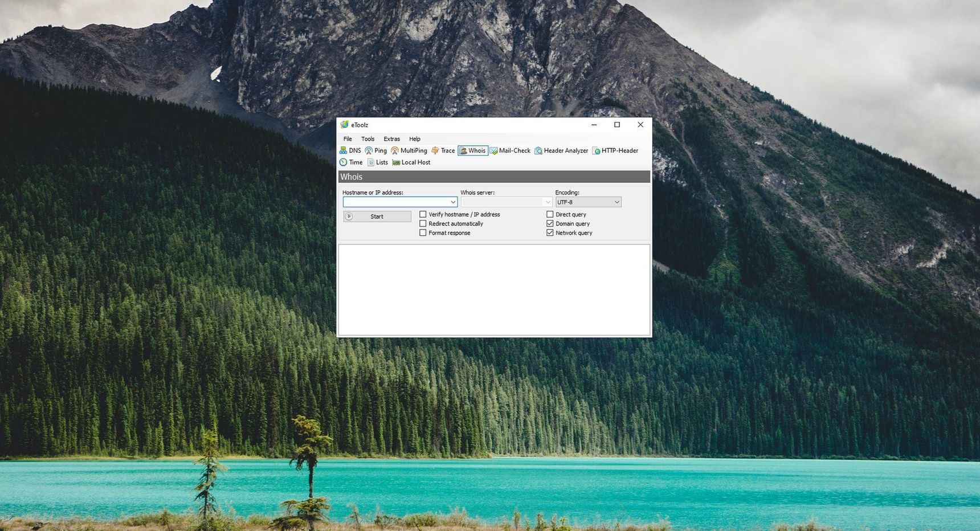
Task: Expand the Whois server dropdown
Action: [548, 202]
